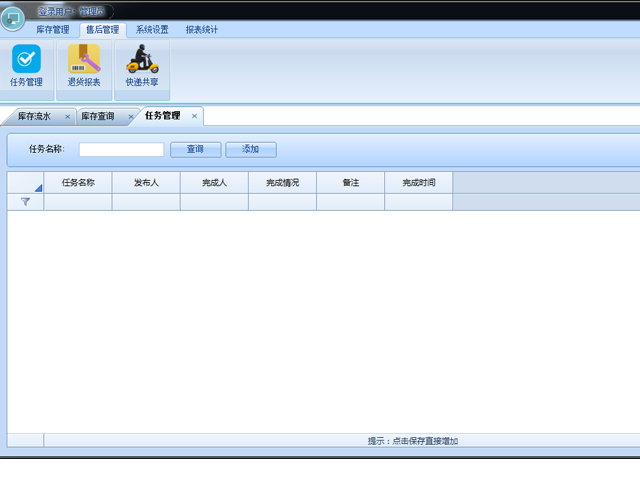This screenshot has height=483, width=640.
Task: Close the 任务管理 tab
Action: 194,116
